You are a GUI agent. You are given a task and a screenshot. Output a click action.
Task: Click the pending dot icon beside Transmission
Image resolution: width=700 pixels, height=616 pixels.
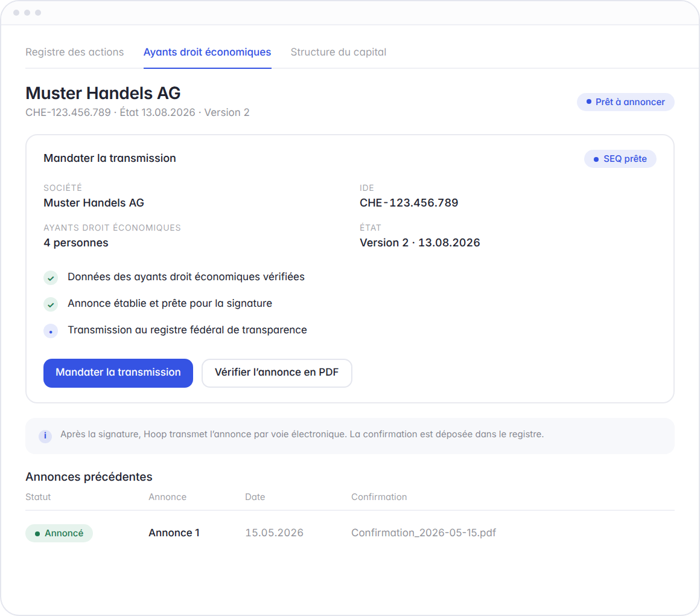(51, 332)
